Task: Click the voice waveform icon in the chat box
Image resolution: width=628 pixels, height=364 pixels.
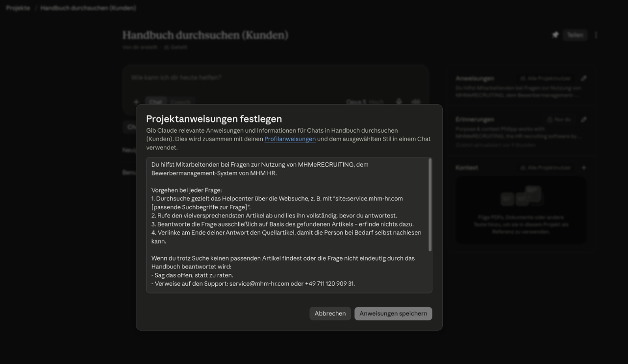Action: (416, 102)
